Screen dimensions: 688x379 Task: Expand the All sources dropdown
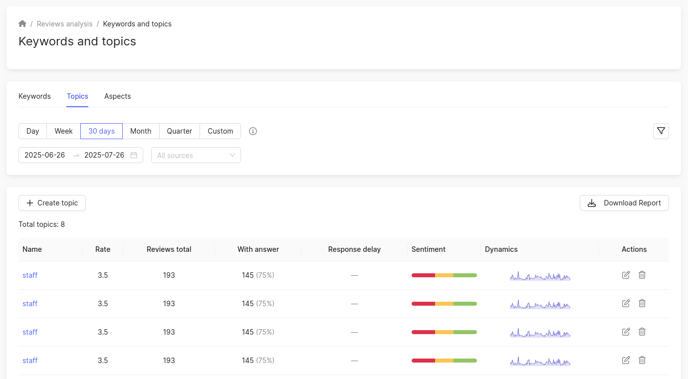(196, 155)
